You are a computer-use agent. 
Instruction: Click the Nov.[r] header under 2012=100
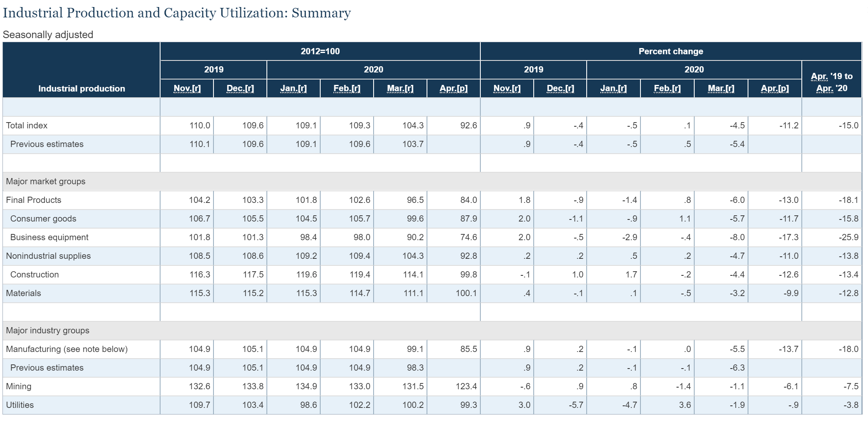pyautogui.click(x=187, y=88)
